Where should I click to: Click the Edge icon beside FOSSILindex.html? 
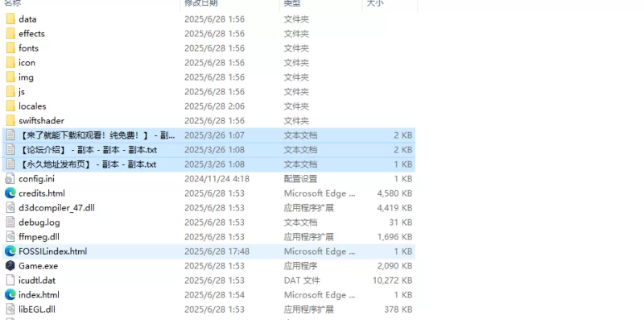[x=10, y=251]
